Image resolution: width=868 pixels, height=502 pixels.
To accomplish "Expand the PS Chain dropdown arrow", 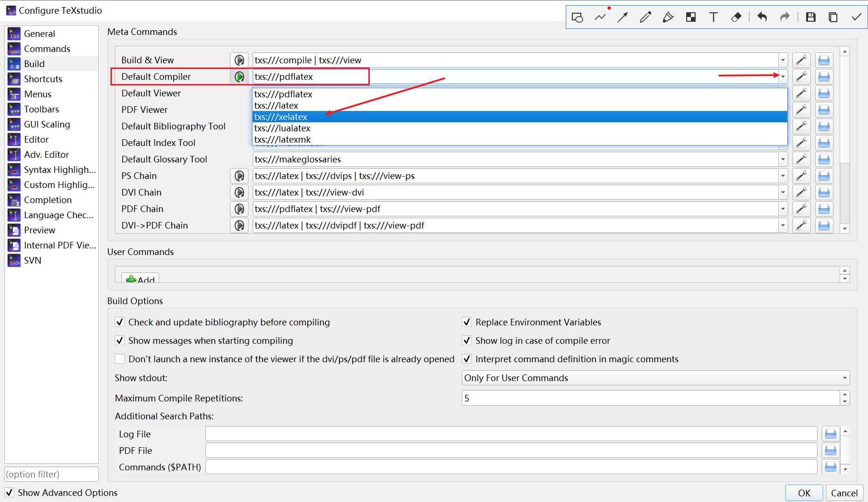I will 783,176.
